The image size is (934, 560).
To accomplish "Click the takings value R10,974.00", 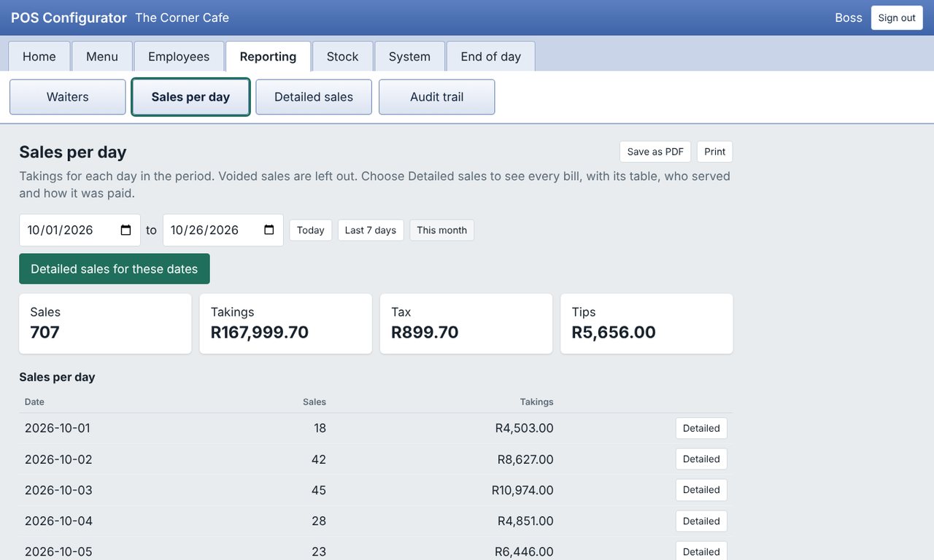I will 522,490.
